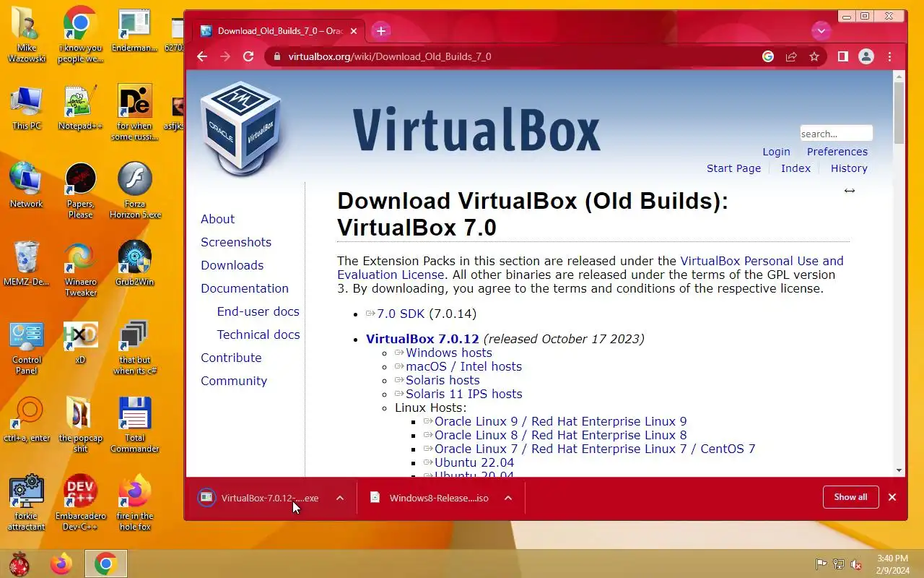Switch to Index in wiki nav
924x578 pixels.
(x=796, y=168)
